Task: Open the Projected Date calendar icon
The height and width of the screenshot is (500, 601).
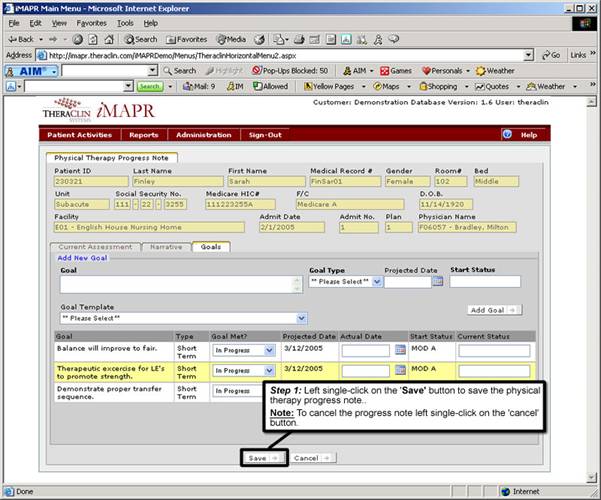Action: click(438, 281)
